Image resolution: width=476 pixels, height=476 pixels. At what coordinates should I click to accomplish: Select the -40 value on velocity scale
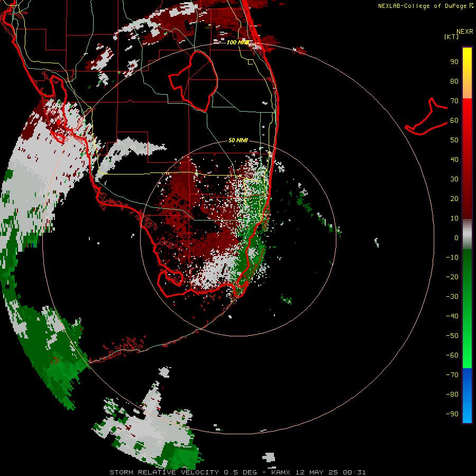coord(452,316)
